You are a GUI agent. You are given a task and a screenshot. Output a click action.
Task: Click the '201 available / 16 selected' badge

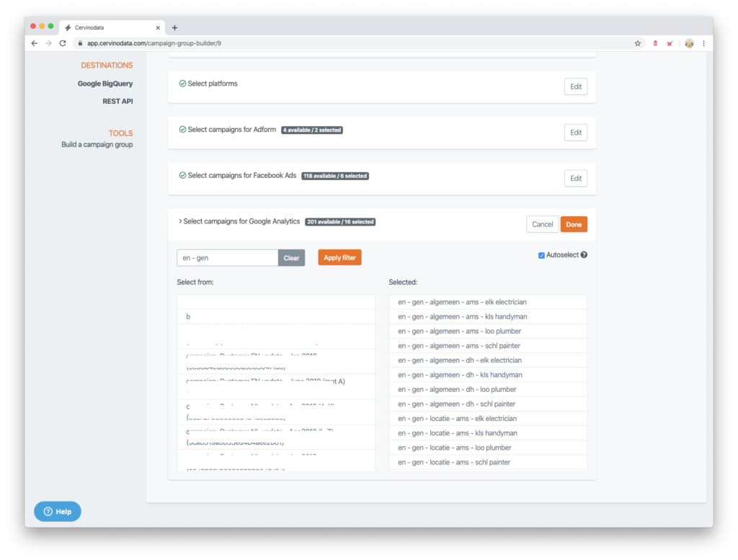pyautogui.click(x=340, y=222)
